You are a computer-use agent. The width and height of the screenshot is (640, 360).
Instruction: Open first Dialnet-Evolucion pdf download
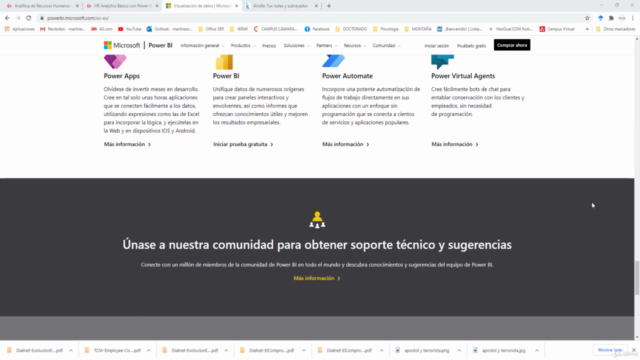(x=39, y=350)
